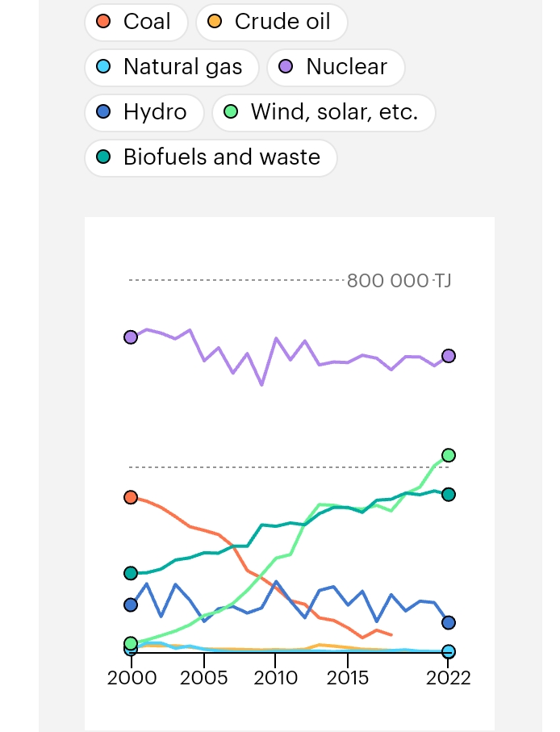560x732 pixels.
Task: Click the Wind, solar start point at 2000
Action: (131, 643)
